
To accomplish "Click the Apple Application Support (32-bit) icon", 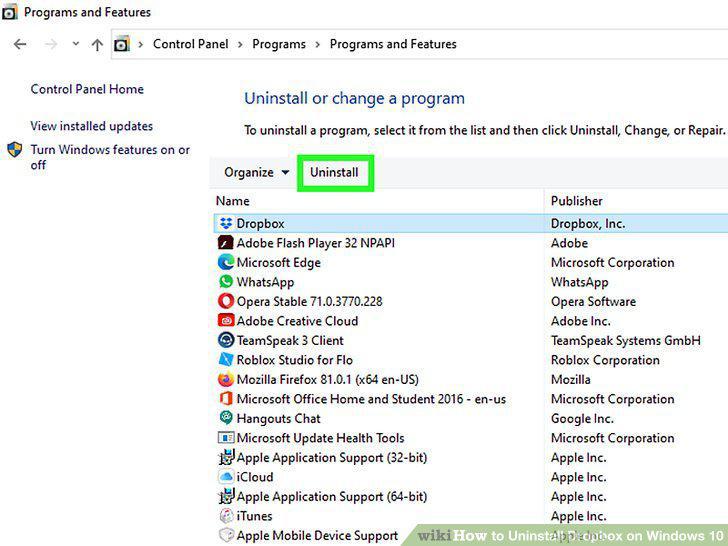I will click(226, 457).
